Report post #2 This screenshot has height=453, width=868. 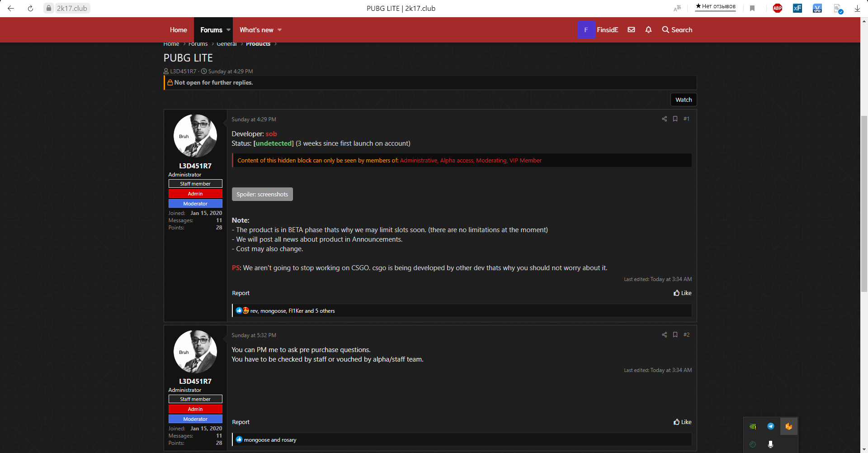[x=241, y=422]
